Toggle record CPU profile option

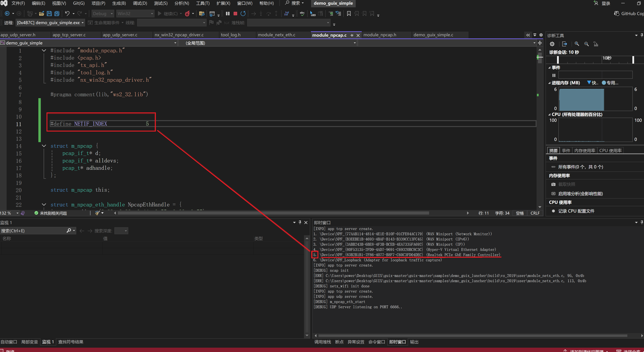pyautogui.click(x=576, y=211)
